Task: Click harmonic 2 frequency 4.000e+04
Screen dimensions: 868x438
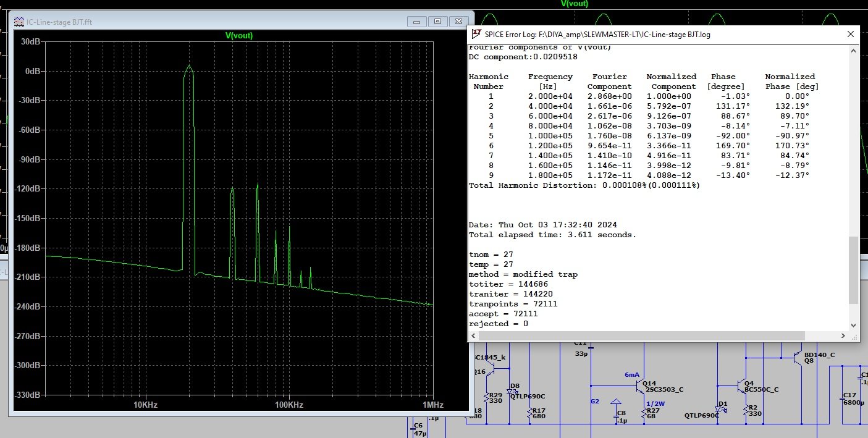Action: tap(550, 106)
